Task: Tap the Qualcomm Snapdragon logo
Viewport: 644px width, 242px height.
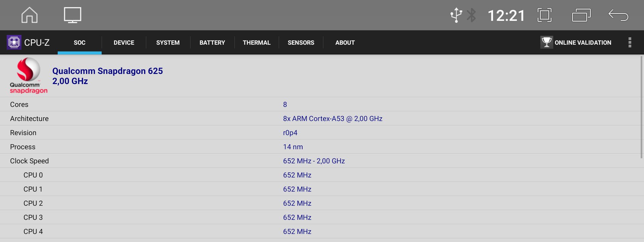Action: pyautogui.click(x=29, y=76)
